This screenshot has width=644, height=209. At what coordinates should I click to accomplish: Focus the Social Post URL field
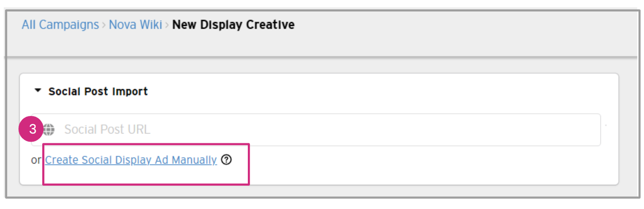point(308,130)
